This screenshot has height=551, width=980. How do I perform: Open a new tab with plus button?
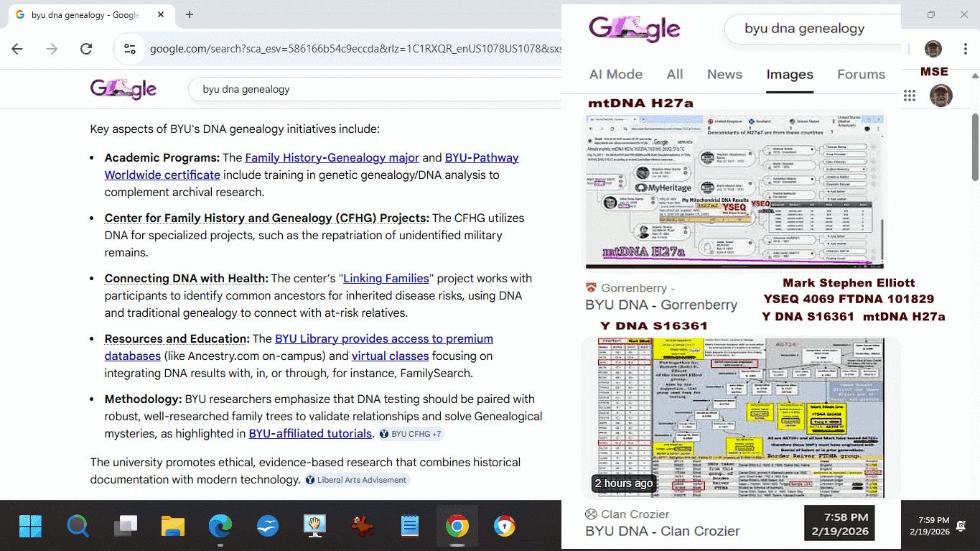(190, 14)
